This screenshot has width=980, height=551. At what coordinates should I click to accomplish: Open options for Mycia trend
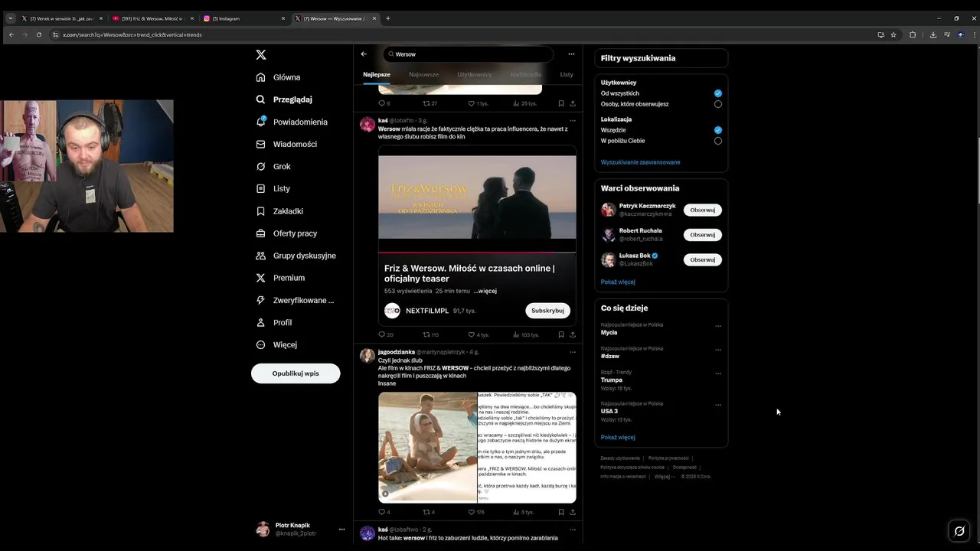(718, 326)
